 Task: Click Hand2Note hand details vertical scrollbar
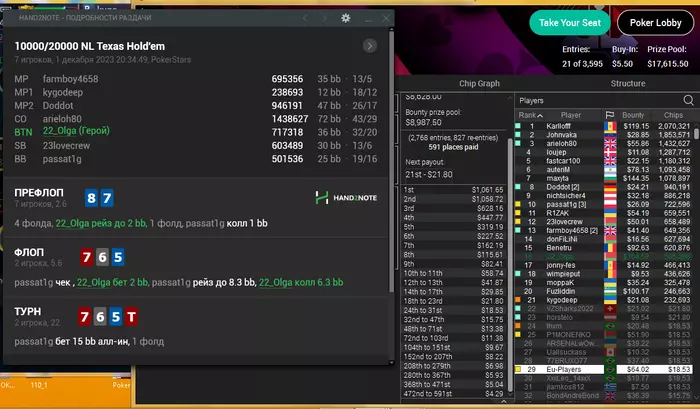[392, 161]
